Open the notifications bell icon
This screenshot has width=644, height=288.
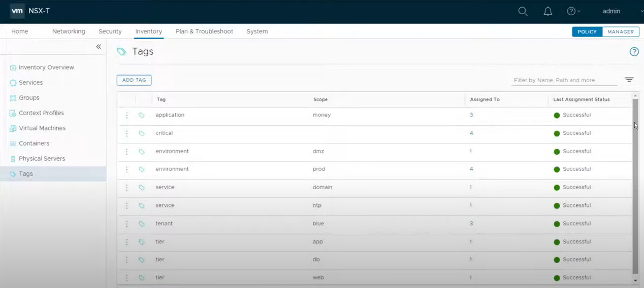pyautogui.click(x=548, y=11)
